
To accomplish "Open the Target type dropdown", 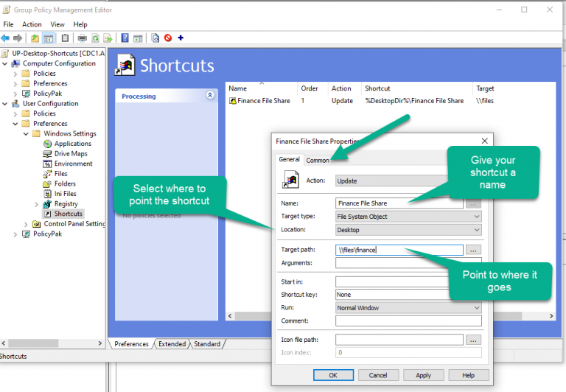I will click(408, 217).
